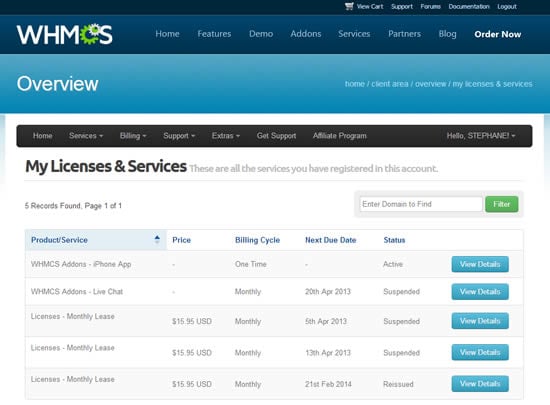Open Affiliate Program
Image resolution: width=550 pixels, height=405 pixels.
tap(340, 136)
